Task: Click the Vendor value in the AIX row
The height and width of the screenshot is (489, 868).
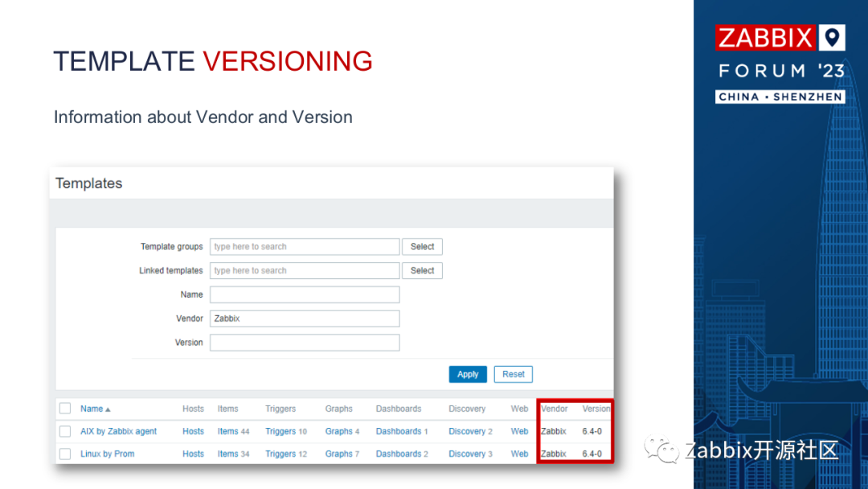Action: coord(554,431)
